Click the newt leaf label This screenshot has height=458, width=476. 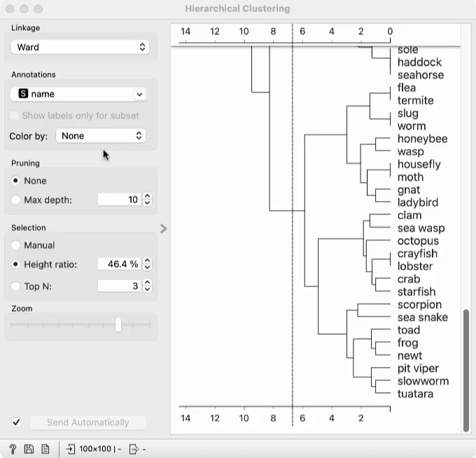click(x=409, y=356)
